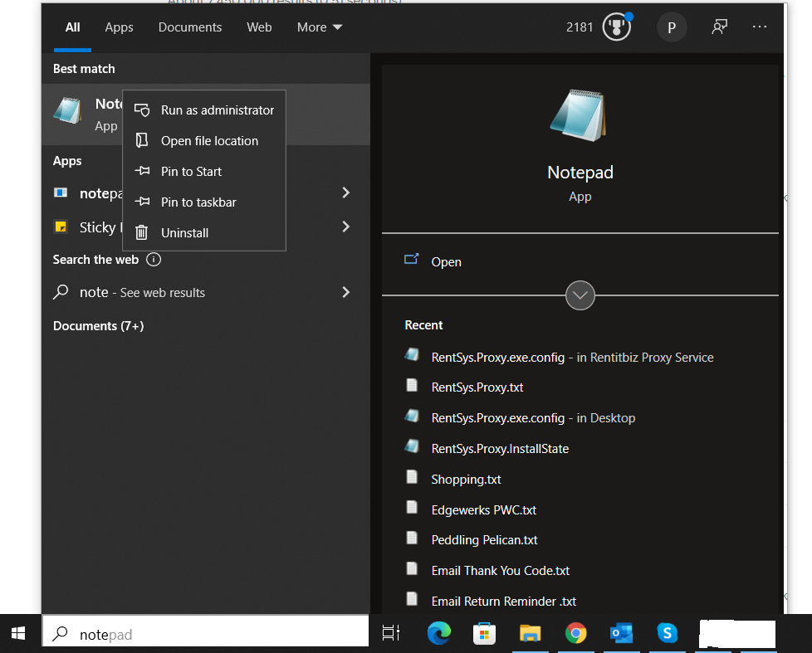Viewport: 812px width, 653px height.
Task: Click the Documents (7+) heading
Action: (x=99, y=326)
